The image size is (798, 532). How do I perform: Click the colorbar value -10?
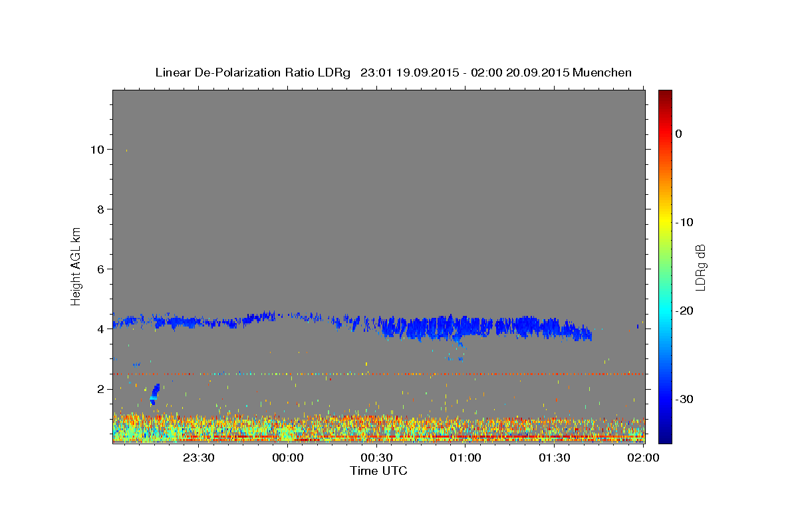[x=685, y=222]
